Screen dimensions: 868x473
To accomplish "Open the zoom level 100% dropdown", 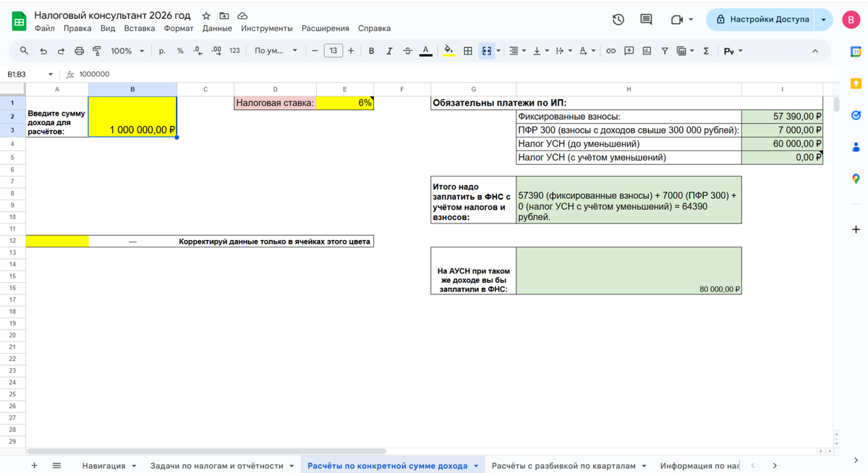I will tap(127, 51).
